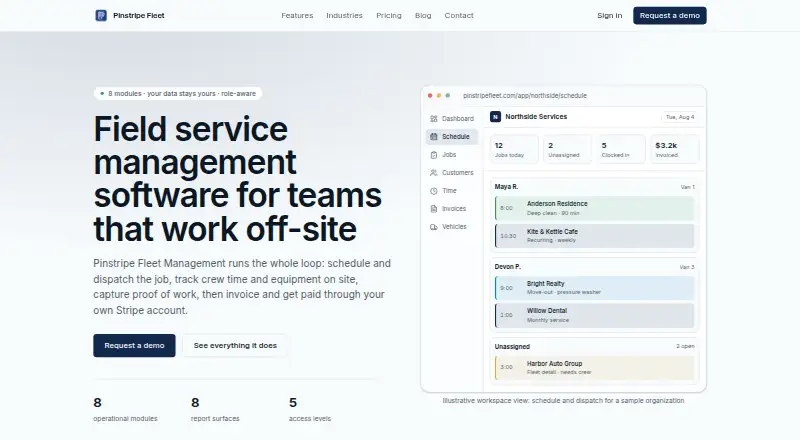Open the Pricing page

pyautogui.click(x=389, y=15)
